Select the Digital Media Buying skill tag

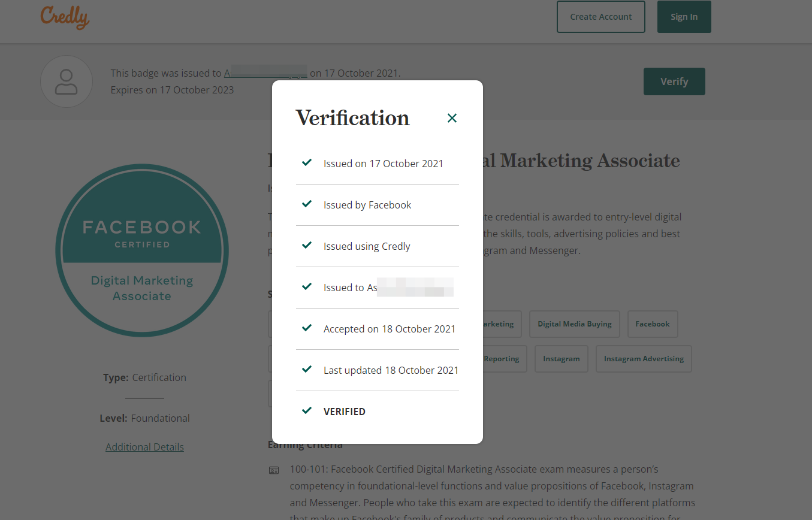(574, 324)
